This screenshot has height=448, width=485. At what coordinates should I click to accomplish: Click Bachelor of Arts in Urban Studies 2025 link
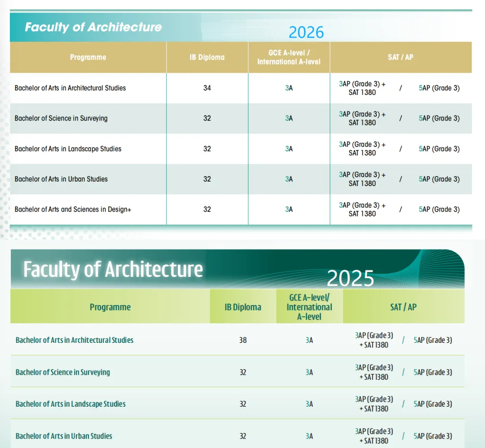[63, 436]
